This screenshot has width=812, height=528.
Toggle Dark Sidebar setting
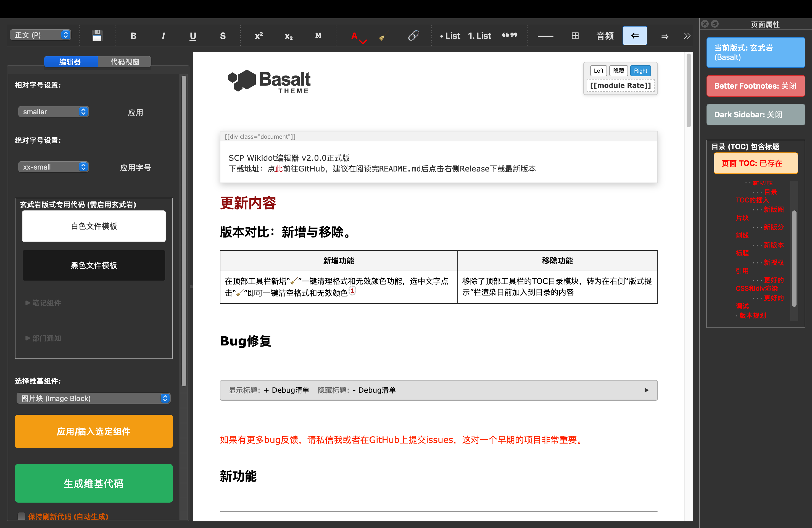click(x=755, y=115)
